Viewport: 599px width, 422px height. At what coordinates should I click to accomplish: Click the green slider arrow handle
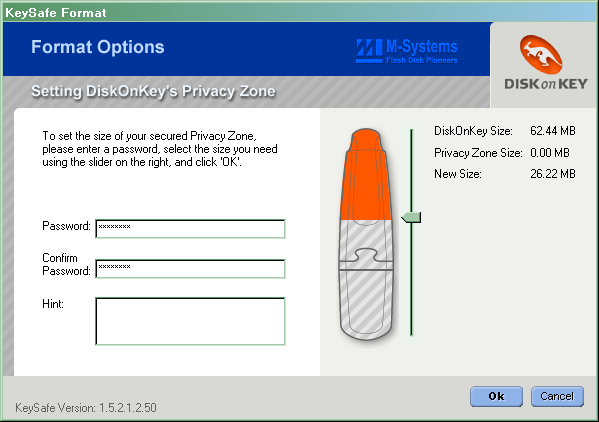[x=411, y=218]
